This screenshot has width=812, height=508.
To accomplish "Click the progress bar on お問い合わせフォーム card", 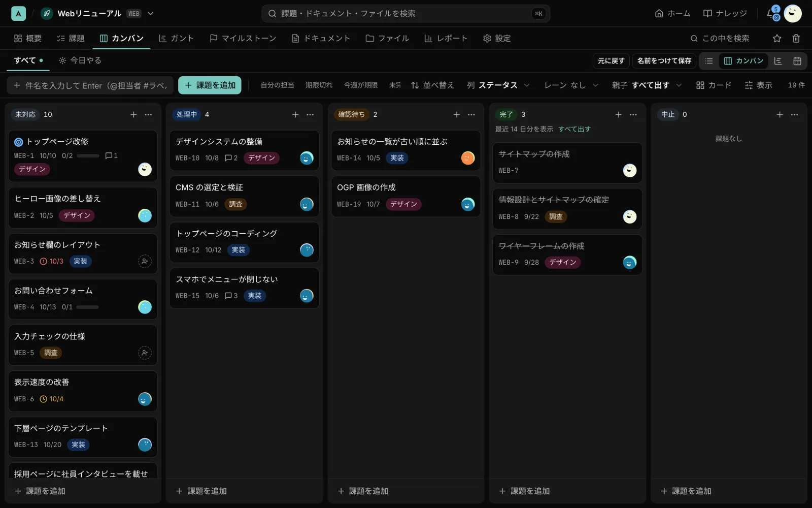I will (87, 307).
